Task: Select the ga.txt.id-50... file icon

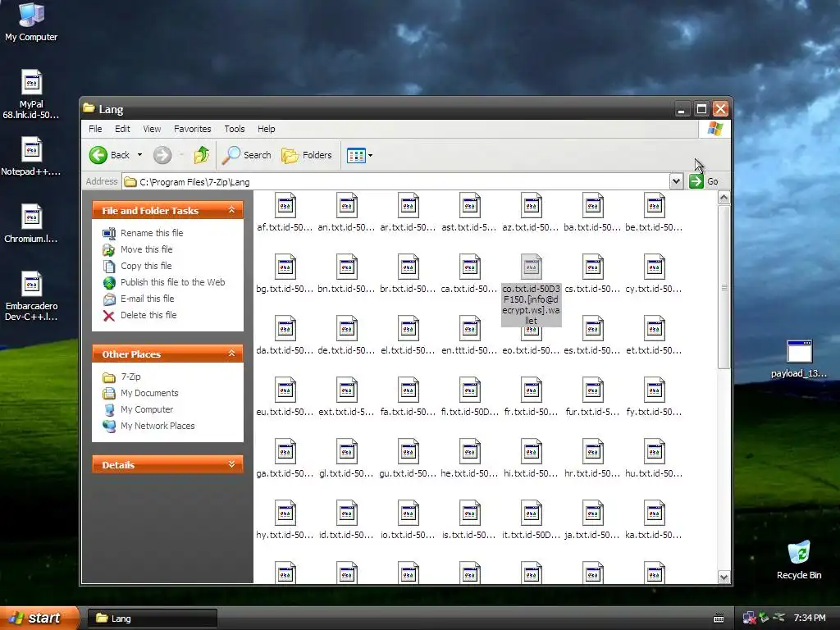Action: click(285, 452)
